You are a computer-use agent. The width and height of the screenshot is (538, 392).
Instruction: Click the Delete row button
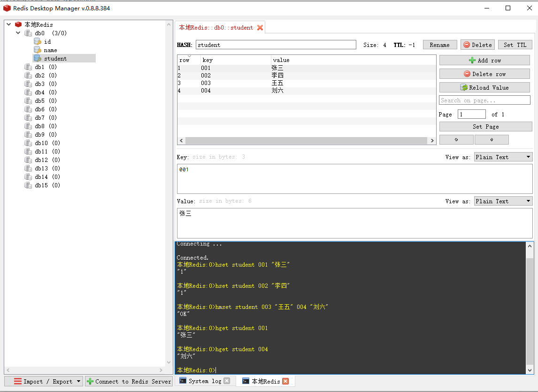[x=485, y=74]
